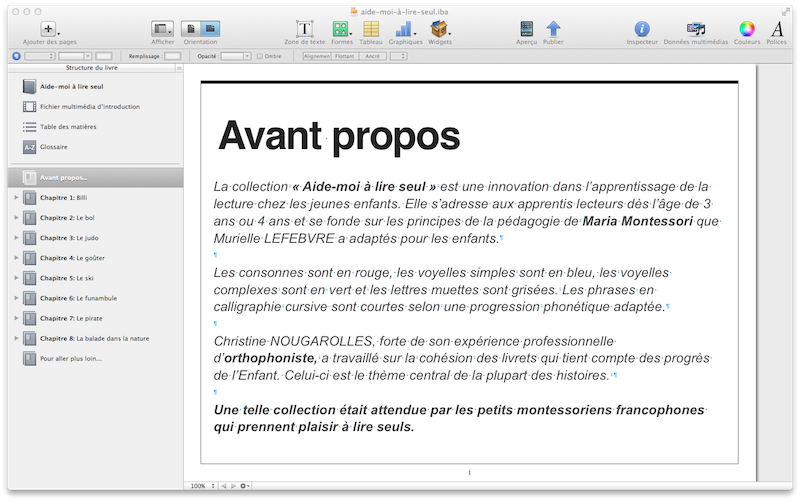Viewport: 800px width, 501px height.
Task: Click the Chapitre 3: Le judo chapter icon
Action: (x=30, y=238)
